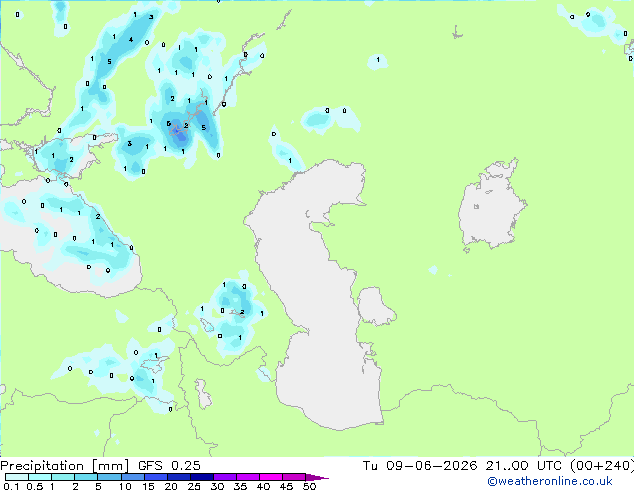
Task: Click the 0.1–0.5 mm legend color swatch
Action: point(17,477)
